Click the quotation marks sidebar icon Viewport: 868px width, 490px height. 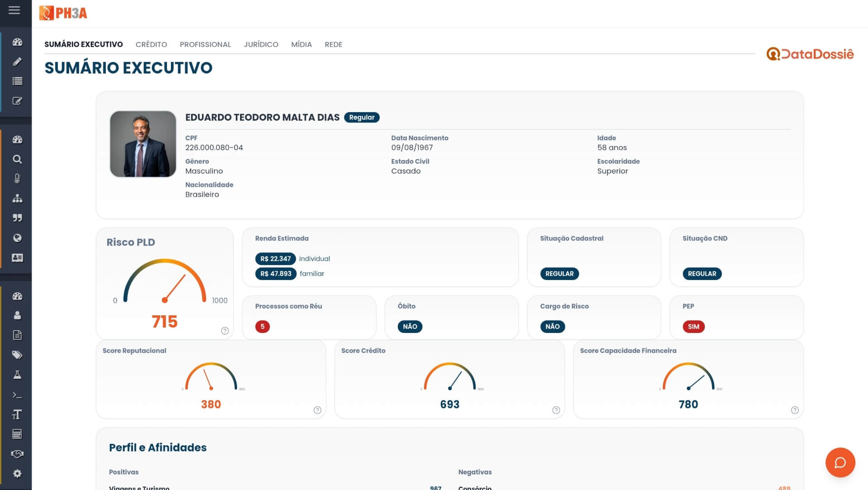tap(17, 218)
